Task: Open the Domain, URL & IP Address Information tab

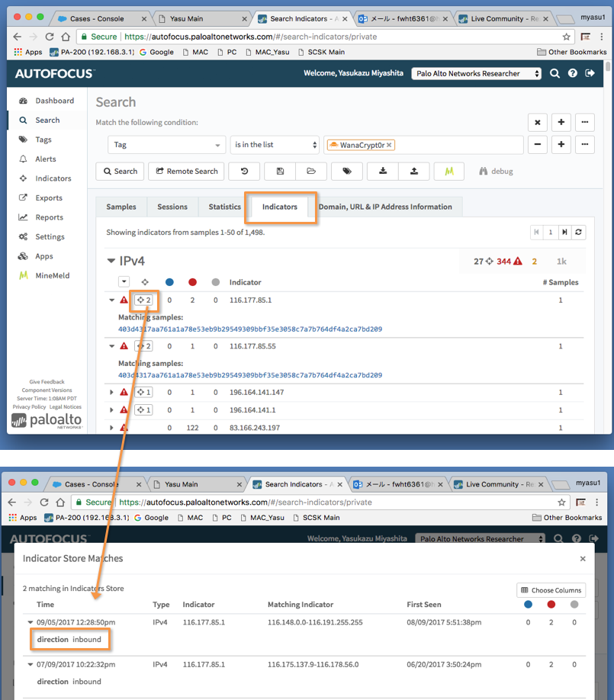Action: click(x=385, y=207)
